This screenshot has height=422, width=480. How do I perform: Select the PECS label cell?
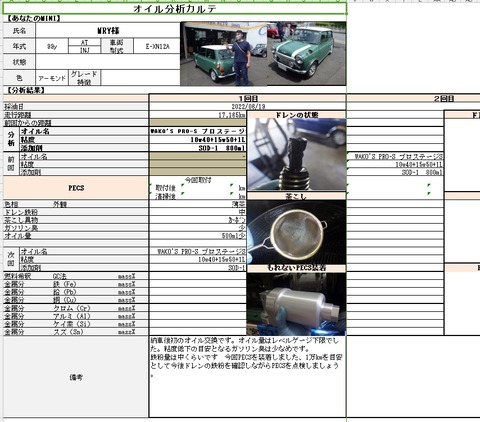[76, 188]
